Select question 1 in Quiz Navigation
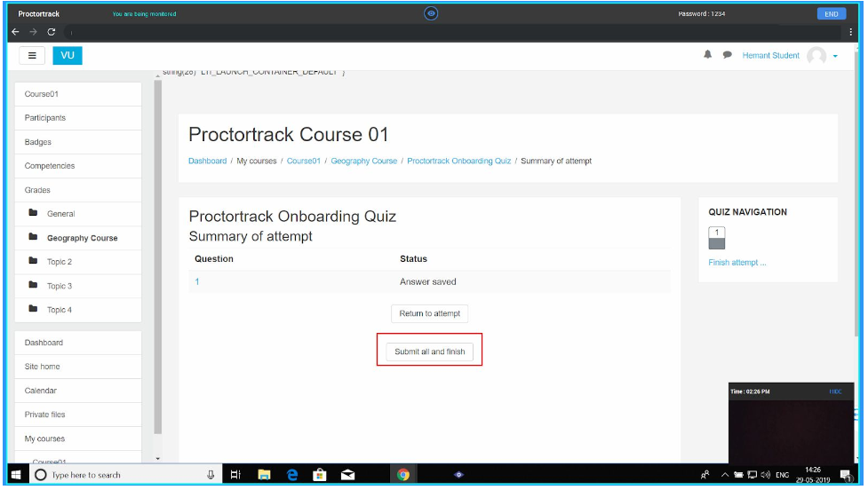 tap(716, 238)
